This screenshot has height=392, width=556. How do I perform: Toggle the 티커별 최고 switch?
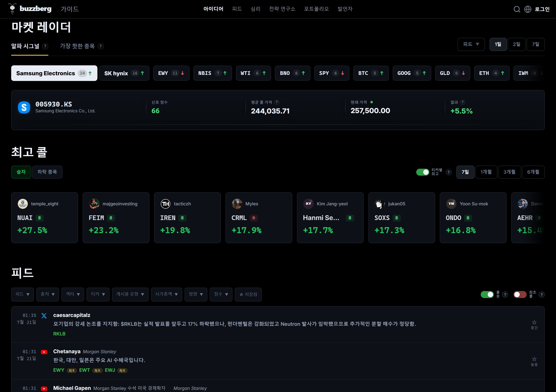point(423,172)
